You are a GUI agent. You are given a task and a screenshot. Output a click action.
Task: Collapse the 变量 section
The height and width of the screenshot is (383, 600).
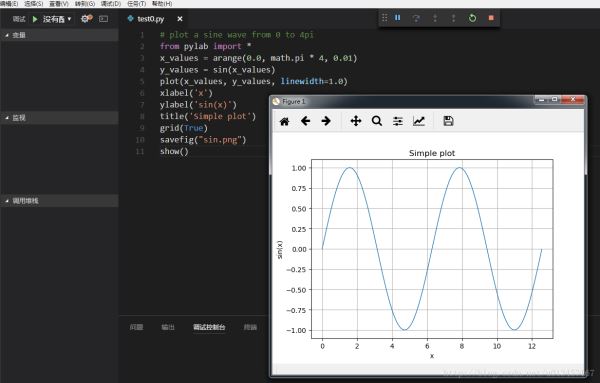(x=59, y=35)
